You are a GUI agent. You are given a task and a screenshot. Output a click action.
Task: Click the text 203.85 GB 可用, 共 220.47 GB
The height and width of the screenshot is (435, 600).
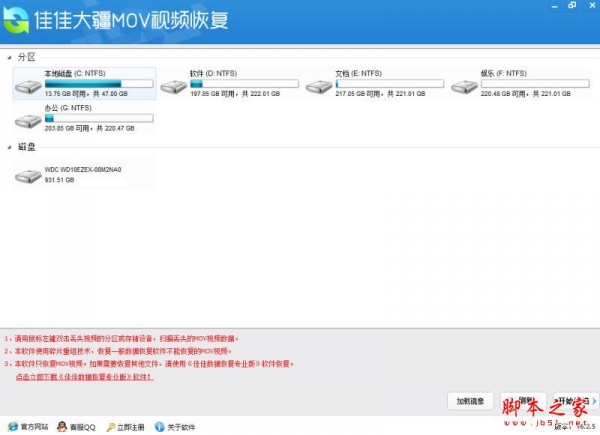(90, 128)
